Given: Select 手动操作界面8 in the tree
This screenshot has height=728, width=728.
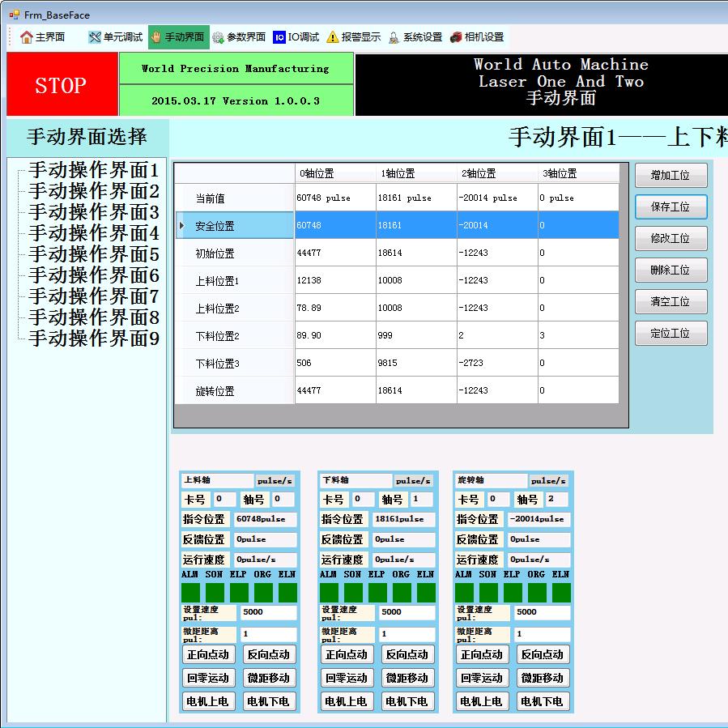Looking at the screenshot, I should [94, 317].
